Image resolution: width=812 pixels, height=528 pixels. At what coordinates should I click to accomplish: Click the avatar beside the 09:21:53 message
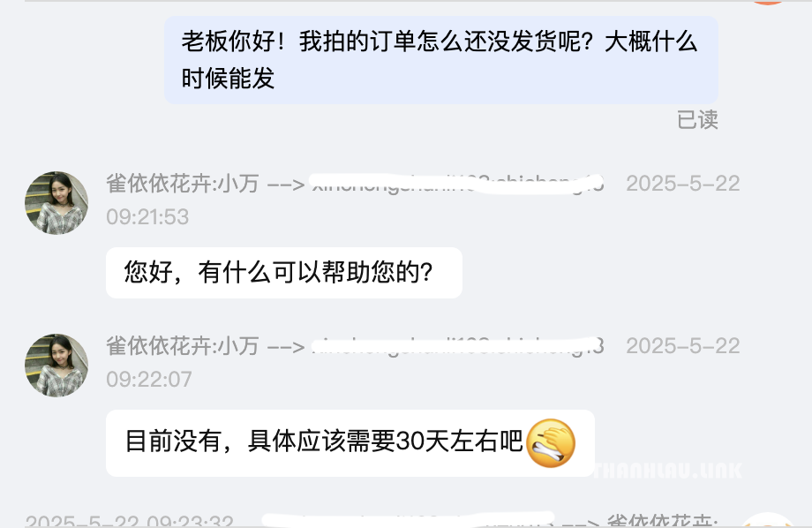(x=56, y=203)
